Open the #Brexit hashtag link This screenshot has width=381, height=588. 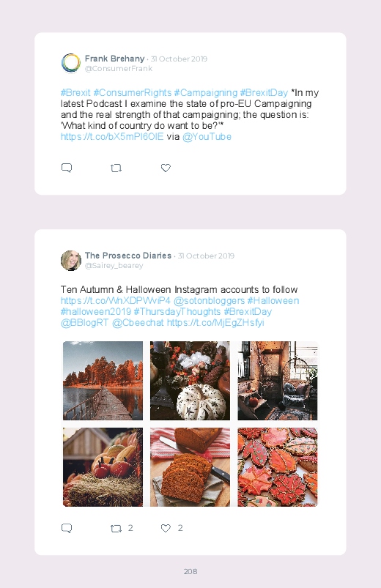point(75,92)
